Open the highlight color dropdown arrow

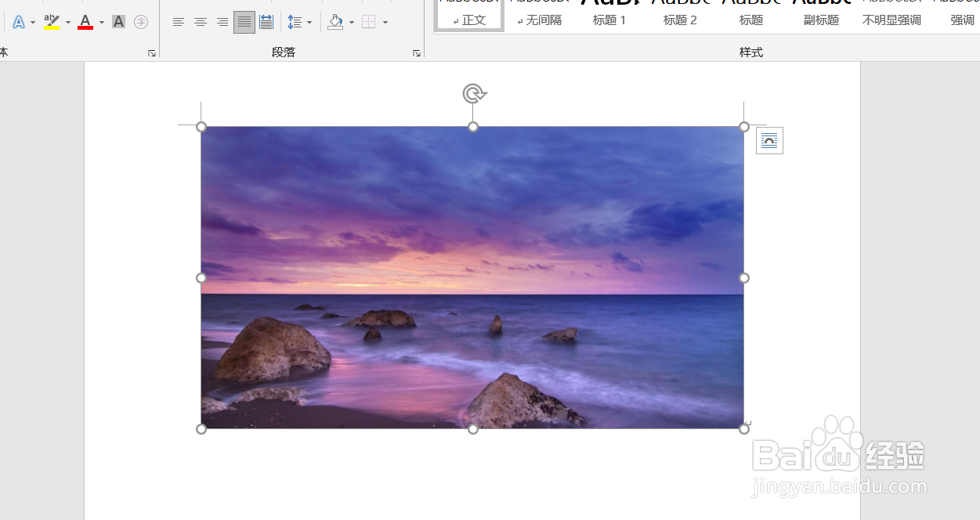(x=68, y=23)
